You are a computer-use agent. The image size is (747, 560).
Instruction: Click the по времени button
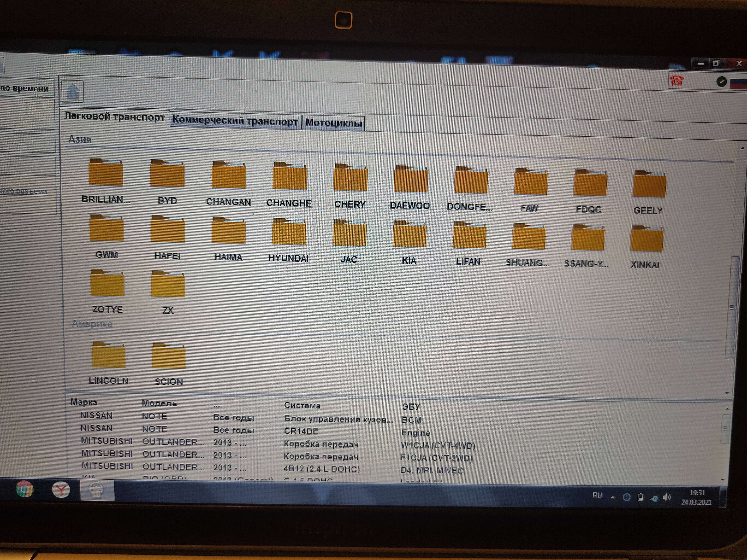coord(24,88)
